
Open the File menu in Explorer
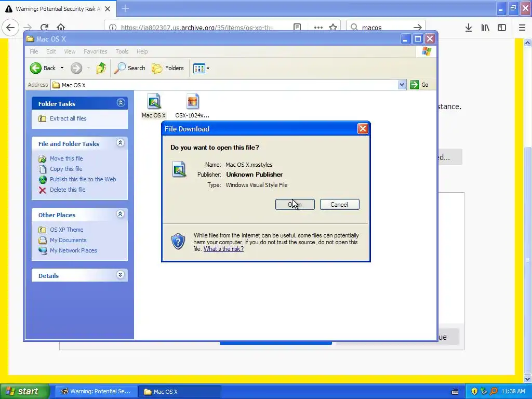pos(34,51)
